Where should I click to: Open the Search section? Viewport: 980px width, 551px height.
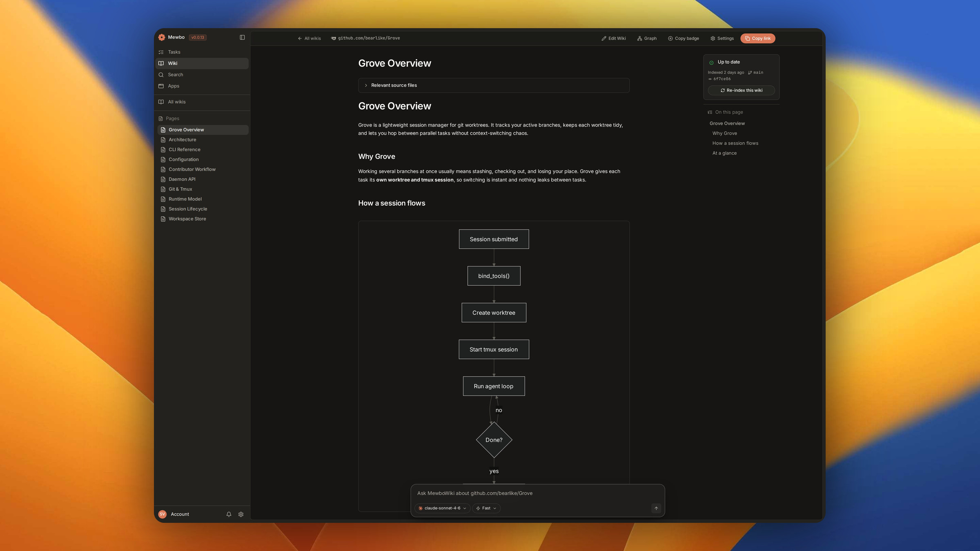202,75
